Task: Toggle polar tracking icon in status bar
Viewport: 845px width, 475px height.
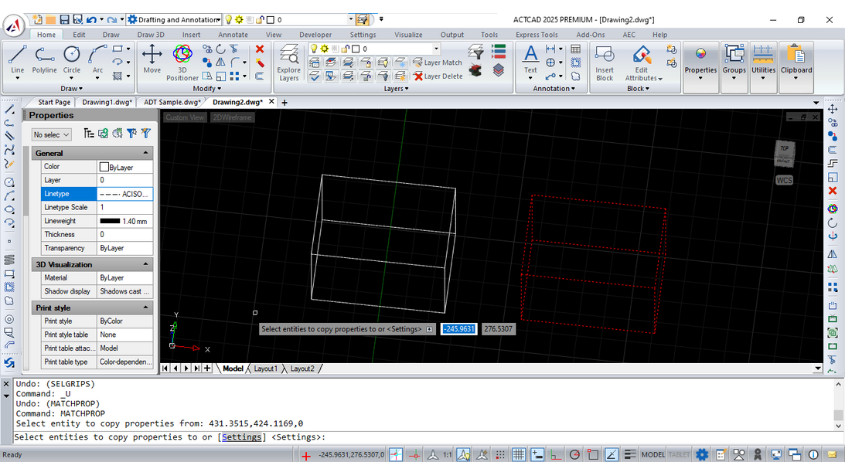Action: (x=574, y=455)
